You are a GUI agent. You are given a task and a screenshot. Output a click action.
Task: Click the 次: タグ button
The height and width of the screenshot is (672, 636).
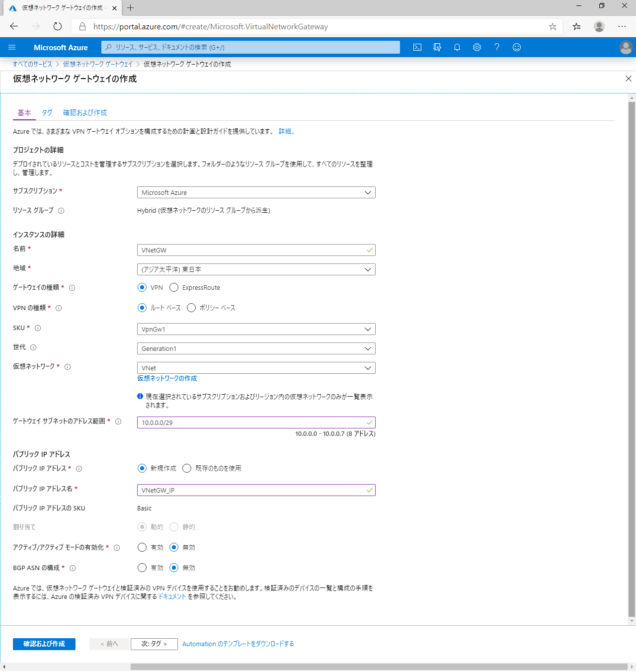tap(154, 644)
